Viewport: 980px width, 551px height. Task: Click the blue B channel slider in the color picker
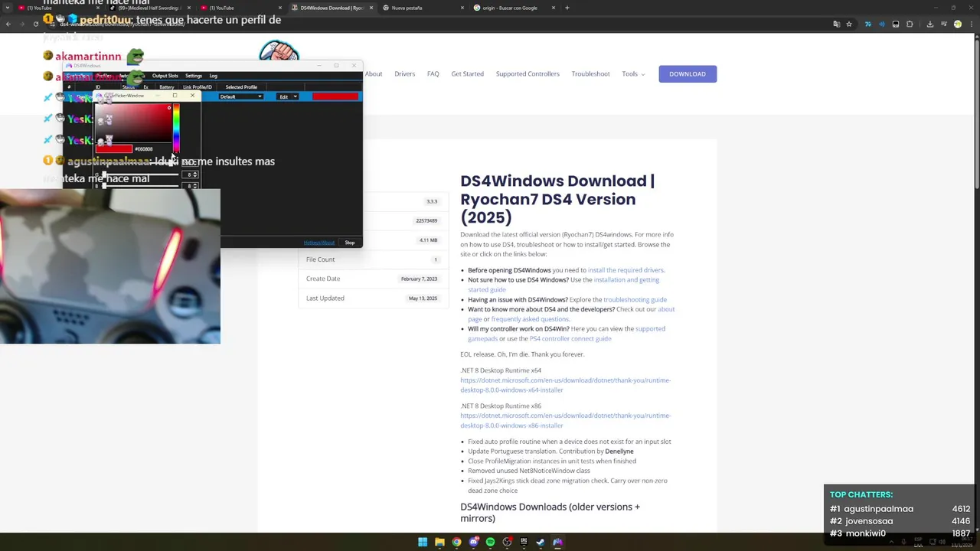pyautogui.click(x=140, y=186)
